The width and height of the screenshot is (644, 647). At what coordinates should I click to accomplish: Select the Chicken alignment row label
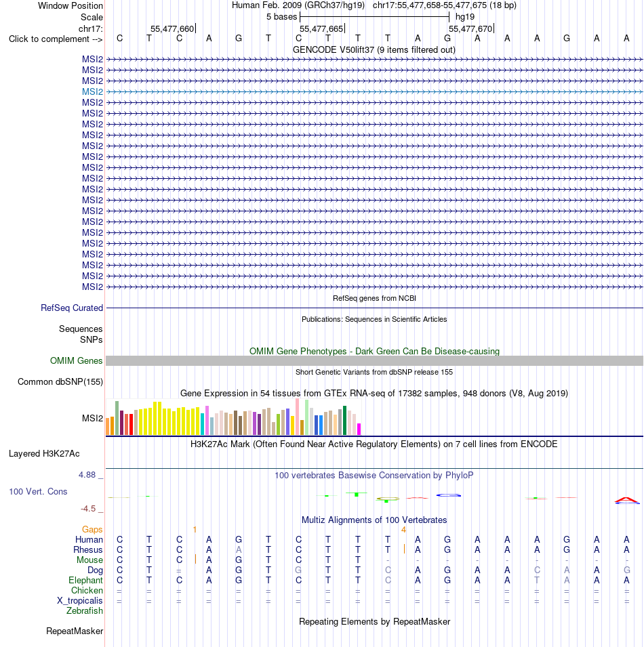coord(87,591)
